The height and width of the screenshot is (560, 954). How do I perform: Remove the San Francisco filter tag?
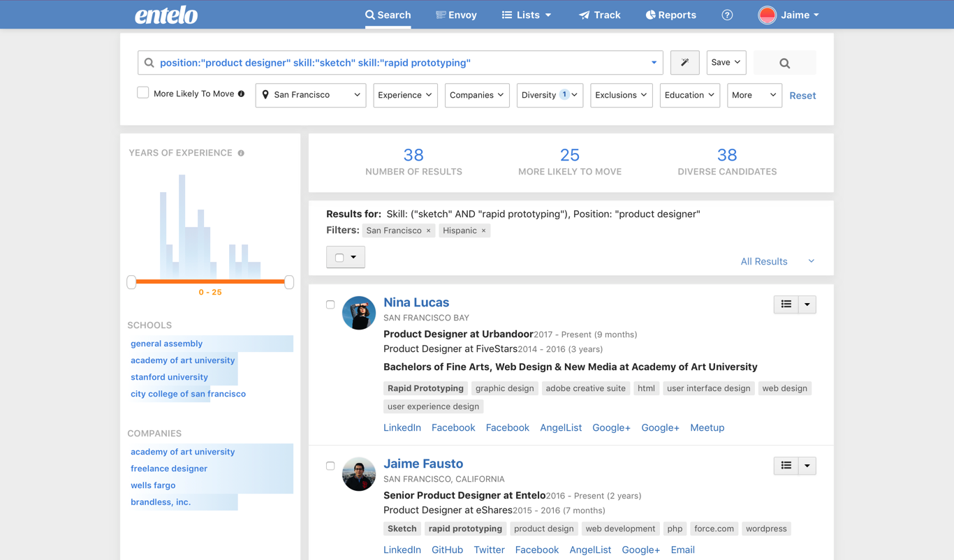pos(429,230)
